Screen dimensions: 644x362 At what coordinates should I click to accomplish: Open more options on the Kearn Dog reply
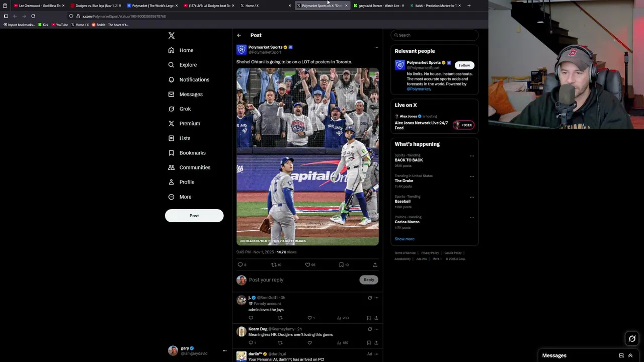pos(376,329)
